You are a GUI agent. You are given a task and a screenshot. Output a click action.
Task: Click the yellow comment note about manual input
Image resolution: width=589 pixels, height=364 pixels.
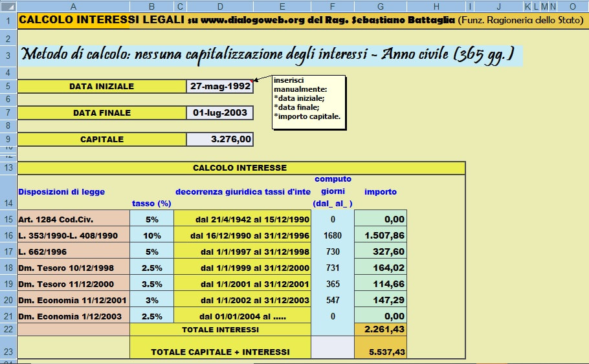[x=308, y=102]
